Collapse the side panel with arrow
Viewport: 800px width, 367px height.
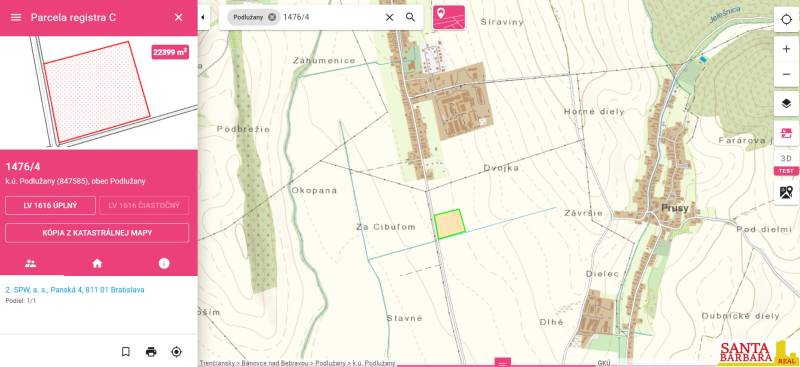pyautogui.click(x=203, y=17)
